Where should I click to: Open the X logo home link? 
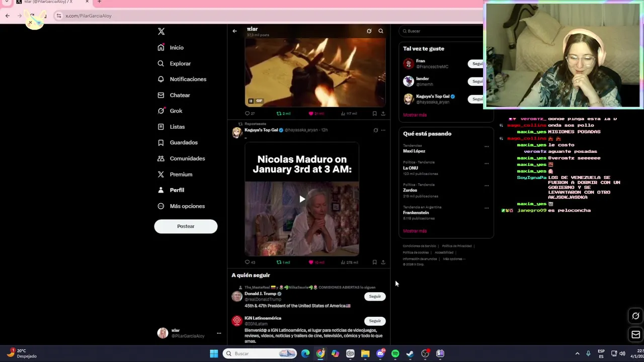click(161, 31)
